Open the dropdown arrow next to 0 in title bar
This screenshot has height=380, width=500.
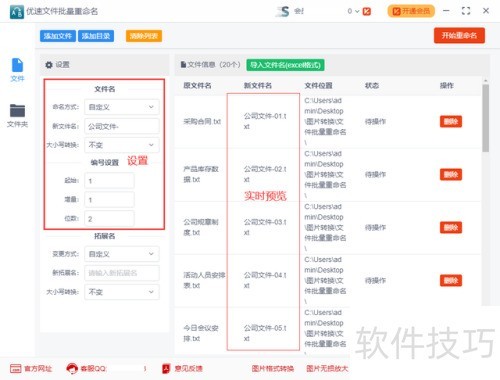click(x=357, y=11)
